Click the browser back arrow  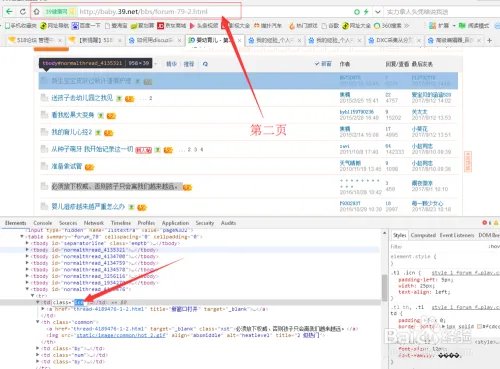click(x=9, y=12)
